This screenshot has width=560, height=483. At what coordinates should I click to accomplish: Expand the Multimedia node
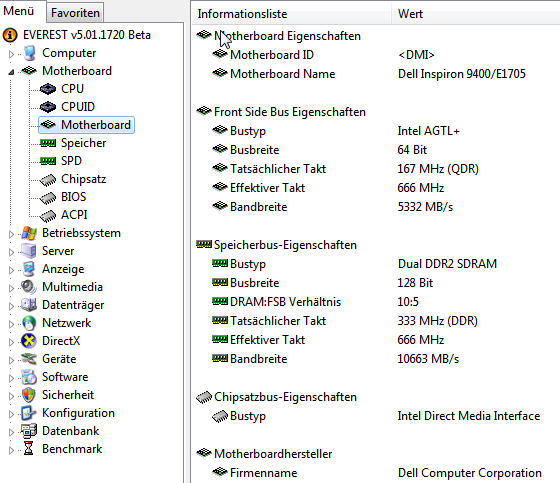click(x=11, y=288)
